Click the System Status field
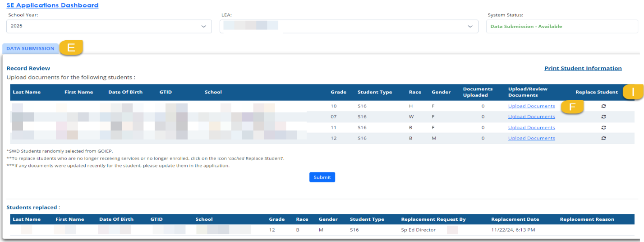 coord(561,26)
